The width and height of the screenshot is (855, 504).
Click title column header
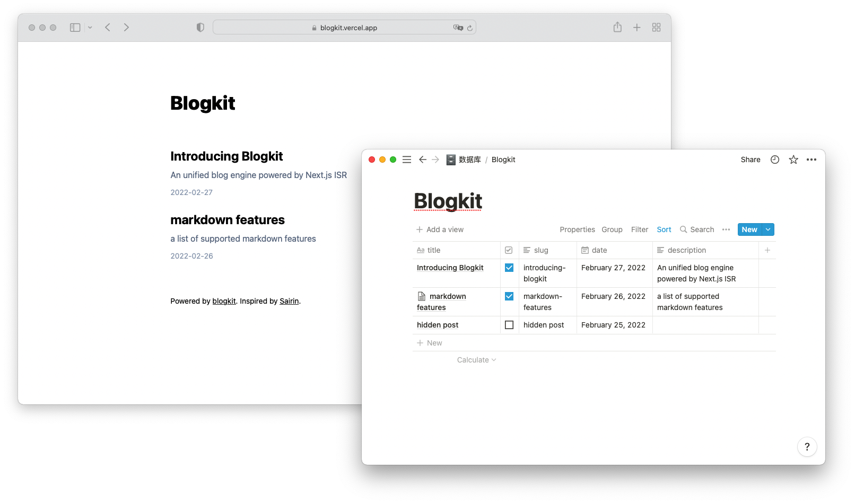point(456,250)
